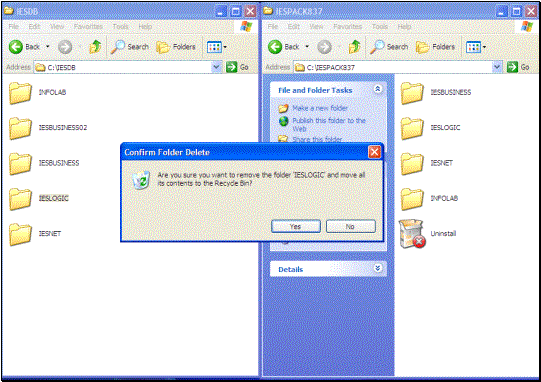
Task: Click Yes in Confirm Folder Delete dialog
Action: (296, 226)
